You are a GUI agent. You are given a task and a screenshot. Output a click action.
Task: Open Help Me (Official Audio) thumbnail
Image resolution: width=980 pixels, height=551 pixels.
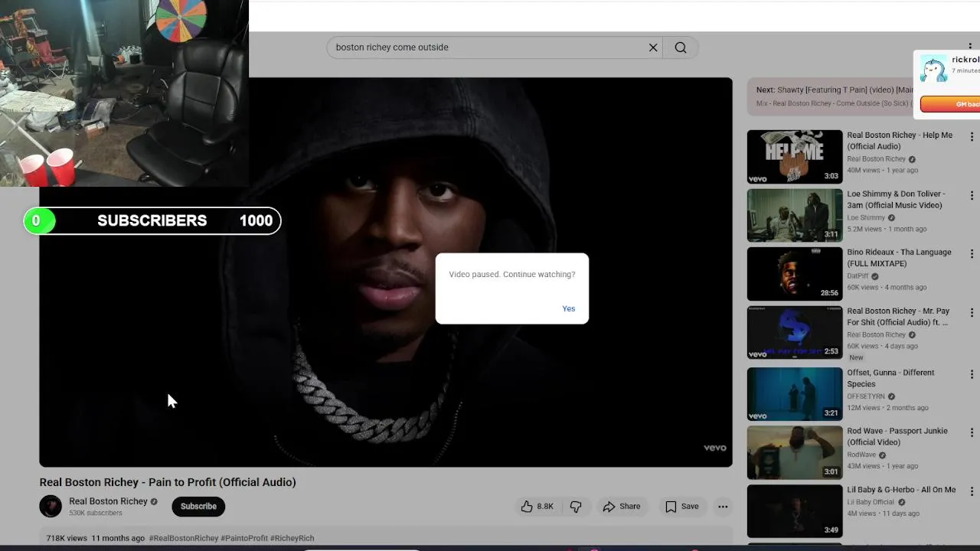(795, 157)
